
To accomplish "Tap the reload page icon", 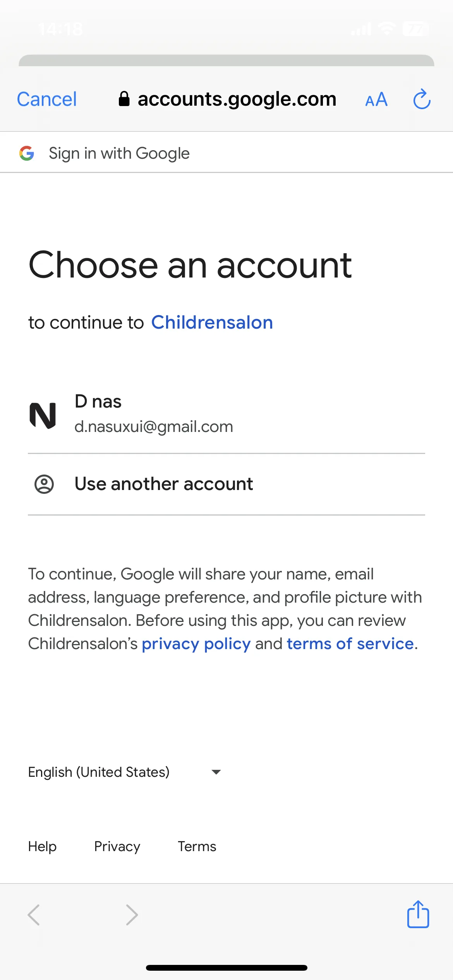I will coord(422,99).
